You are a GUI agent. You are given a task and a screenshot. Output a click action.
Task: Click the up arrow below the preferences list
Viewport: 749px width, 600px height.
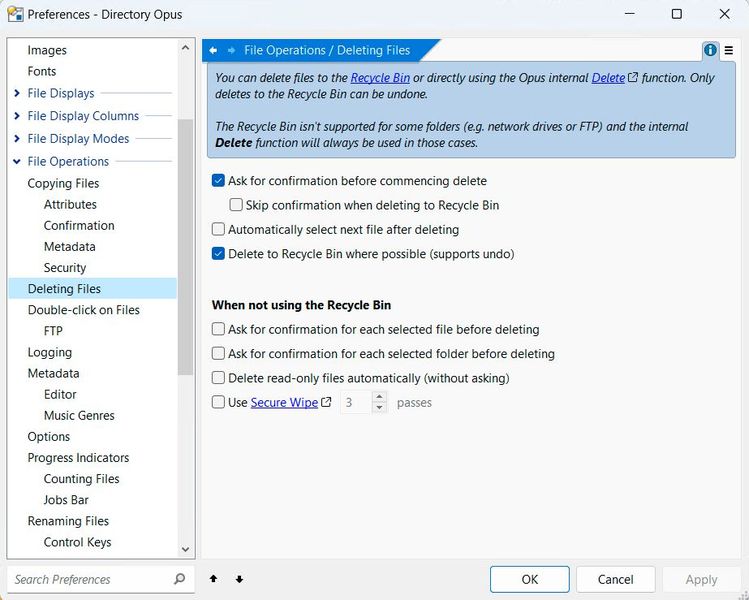[x=213, y=579]
